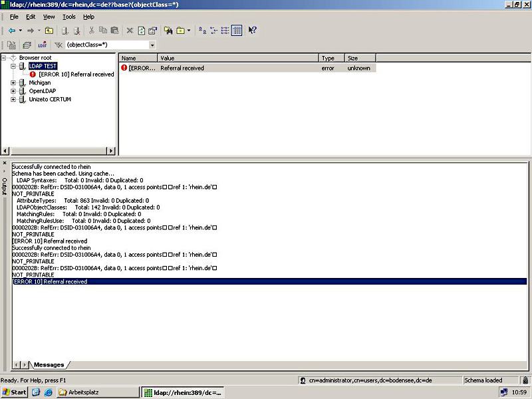Open the Tools menu
532x399 pixels.
69,17
